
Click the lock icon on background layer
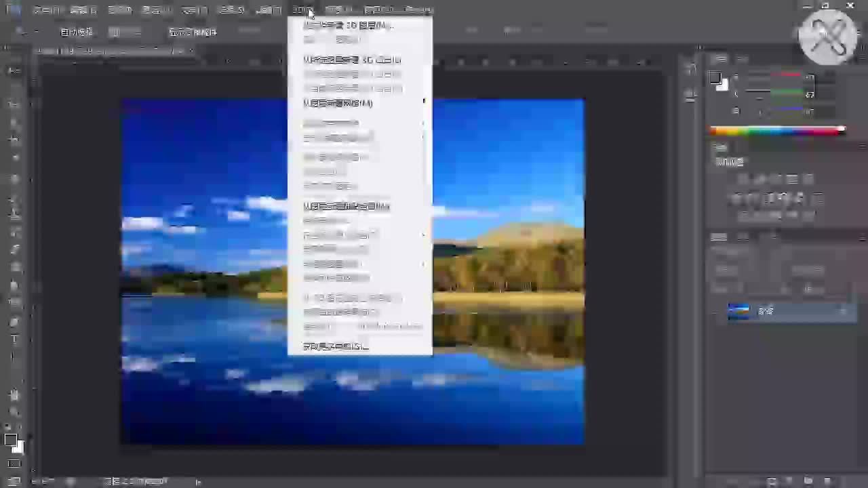[844, 311]
